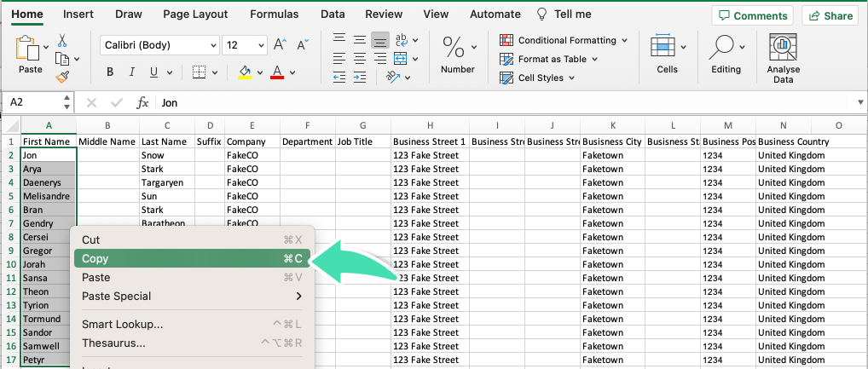The width and height of the screenshot is (868, 369).
Task: Click the Cell Styles icon
Action: click(506, 78)
